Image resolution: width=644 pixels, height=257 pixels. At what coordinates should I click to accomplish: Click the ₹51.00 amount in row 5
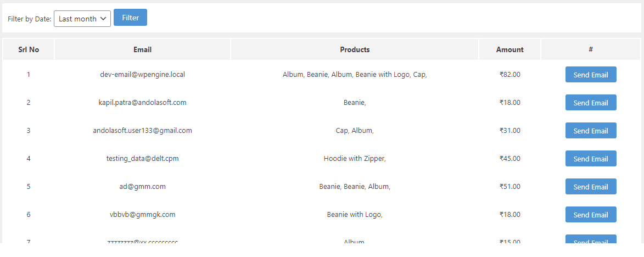point(509,186)
